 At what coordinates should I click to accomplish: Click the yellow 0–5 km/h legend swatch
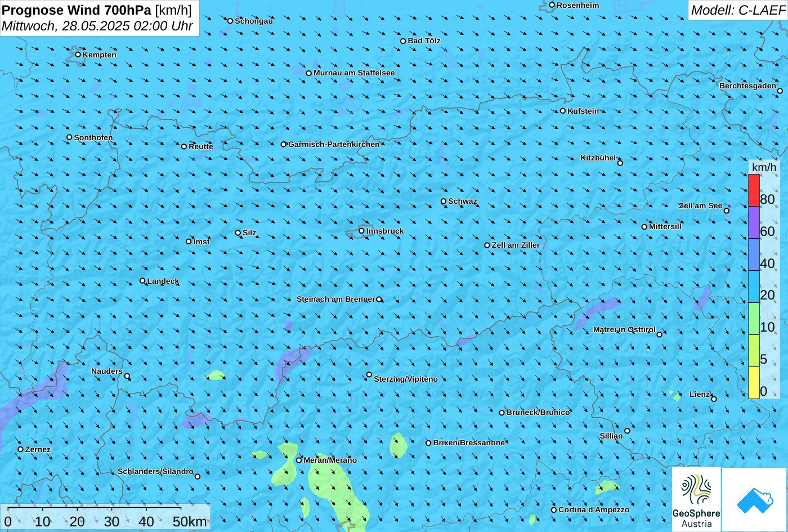(x=754, y=383)
